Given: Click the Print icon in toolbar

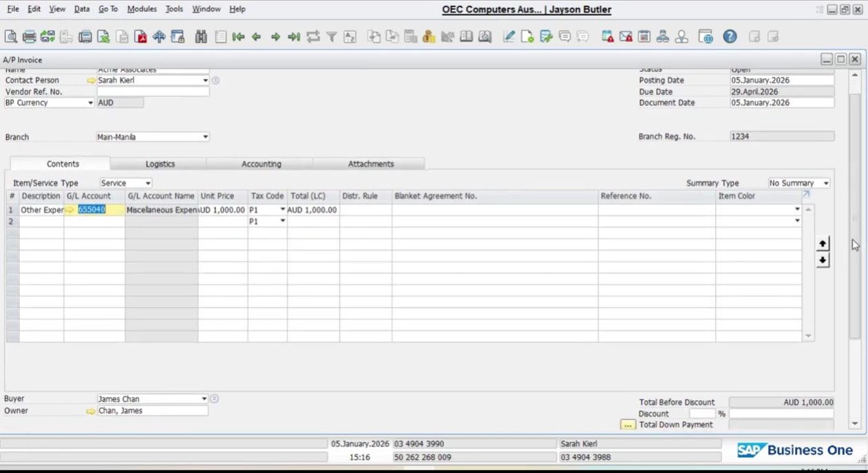Looking at the screenshot, I should [x=29, y=36].
